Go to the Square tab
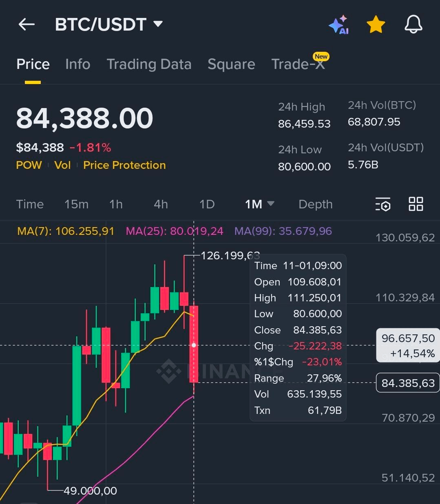Image resolution: width=440 pixels, height=504 pixels. (x=231, y=64)
